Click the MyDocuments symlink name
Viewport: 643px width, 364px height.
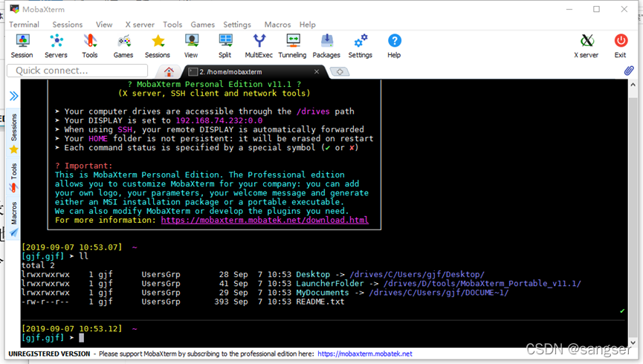[x=323, y=293]
